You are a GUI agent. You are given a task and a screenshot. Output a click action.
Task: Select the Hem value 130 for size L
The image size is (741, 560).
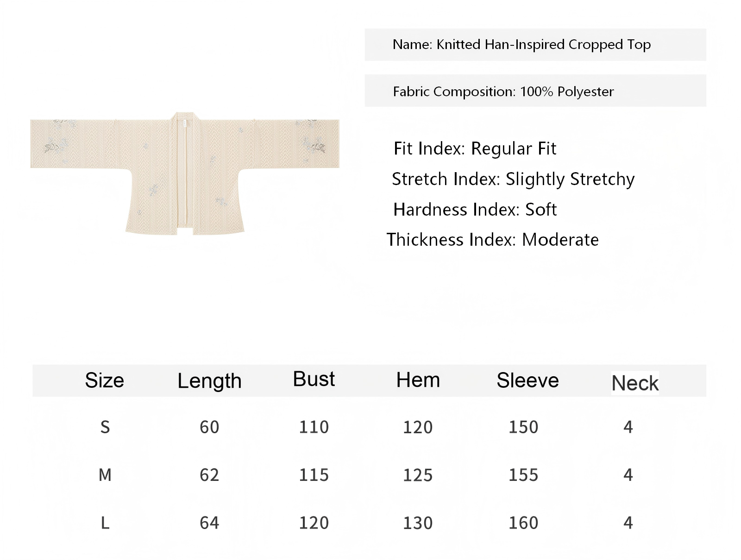[418, 523]
